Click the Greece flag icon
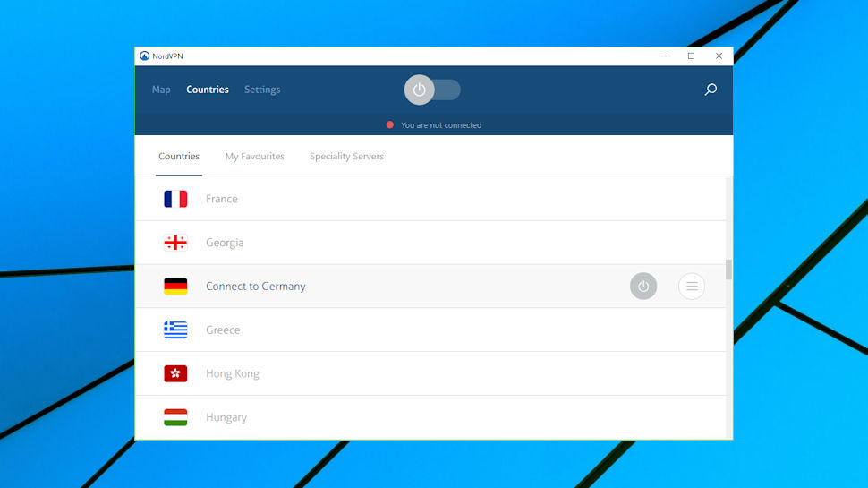This screenshot has width=868, height=488. click(175, 330)
